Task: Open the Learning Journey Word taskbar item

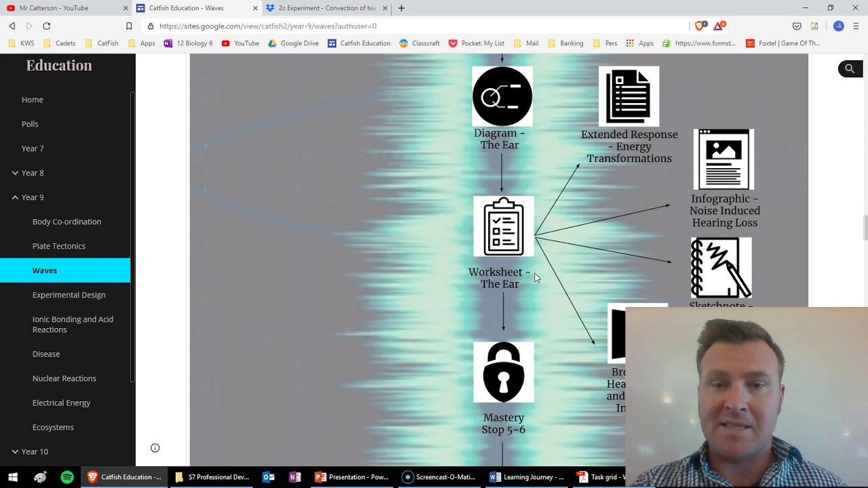Action: tap(527, 477)
